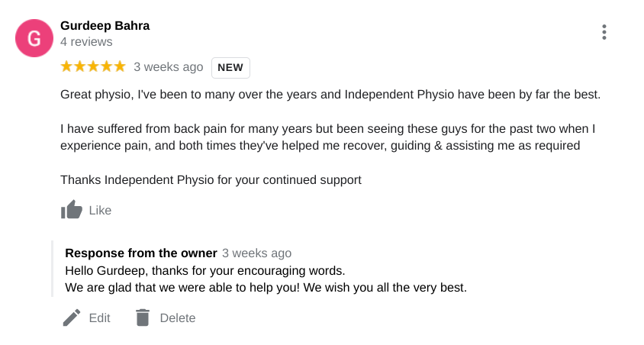Click the 'Thanks Independent Physio' closing line
Screen dimensions: 644x345
pyautogui.click(x=211, y=180)
